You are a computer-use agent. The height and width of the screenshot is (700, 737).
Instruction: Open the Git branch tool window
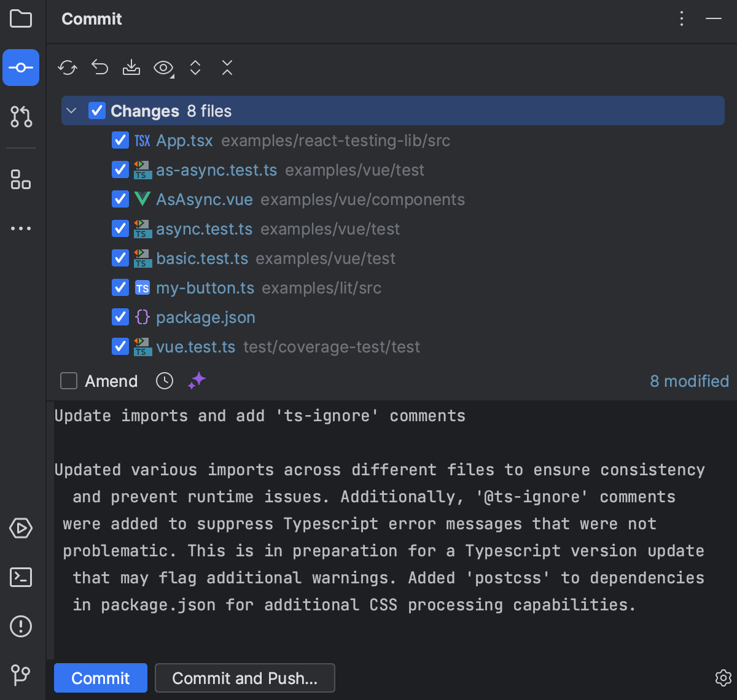click(x=21, y=675)
